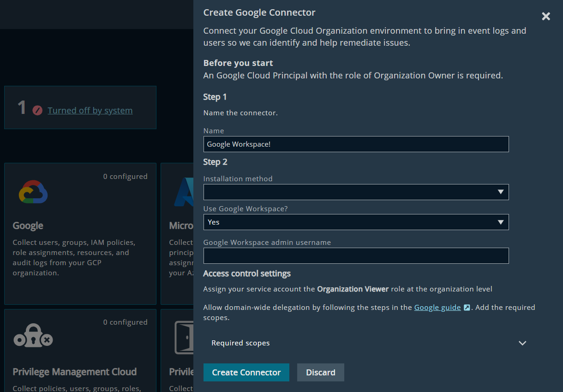Click the Create Connector button
563x392 pixels.
[246, 373]
